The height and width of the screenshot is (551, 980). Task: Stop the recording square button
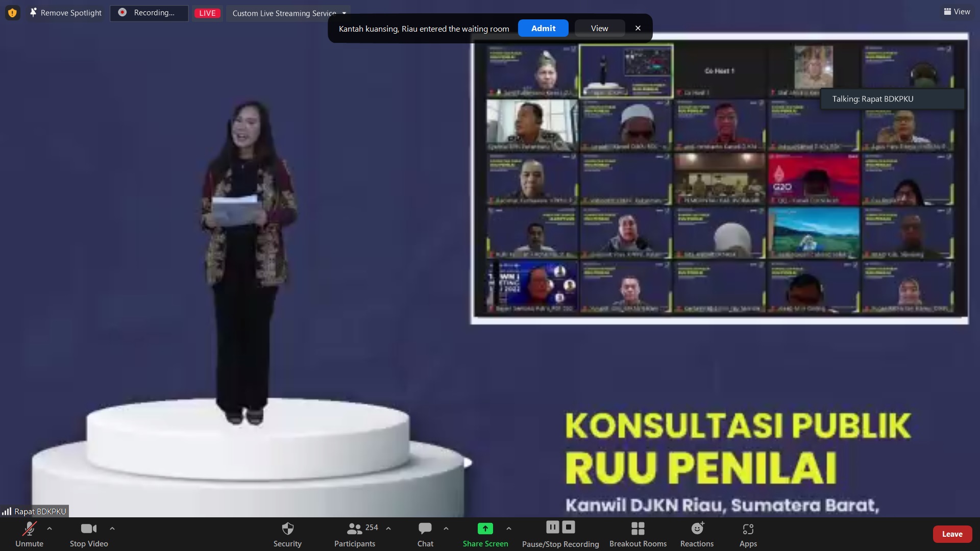click(569, 527)
